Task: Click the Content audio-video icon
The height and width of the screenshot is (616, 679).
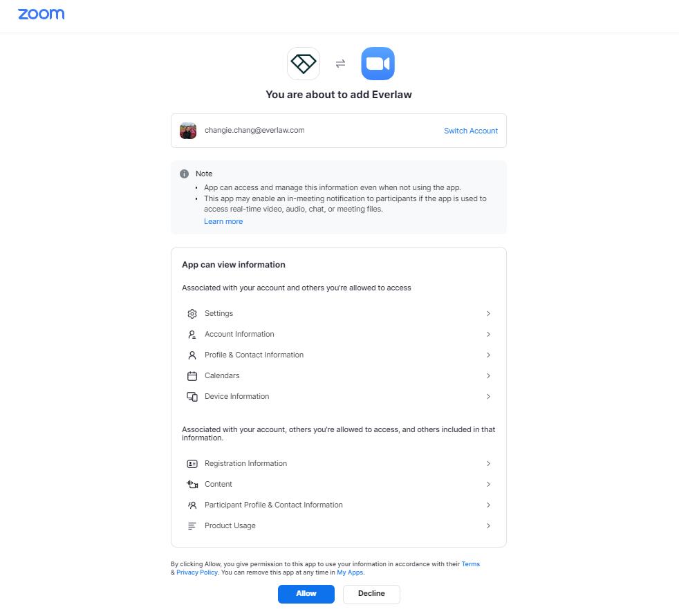Action: [192, 485]
